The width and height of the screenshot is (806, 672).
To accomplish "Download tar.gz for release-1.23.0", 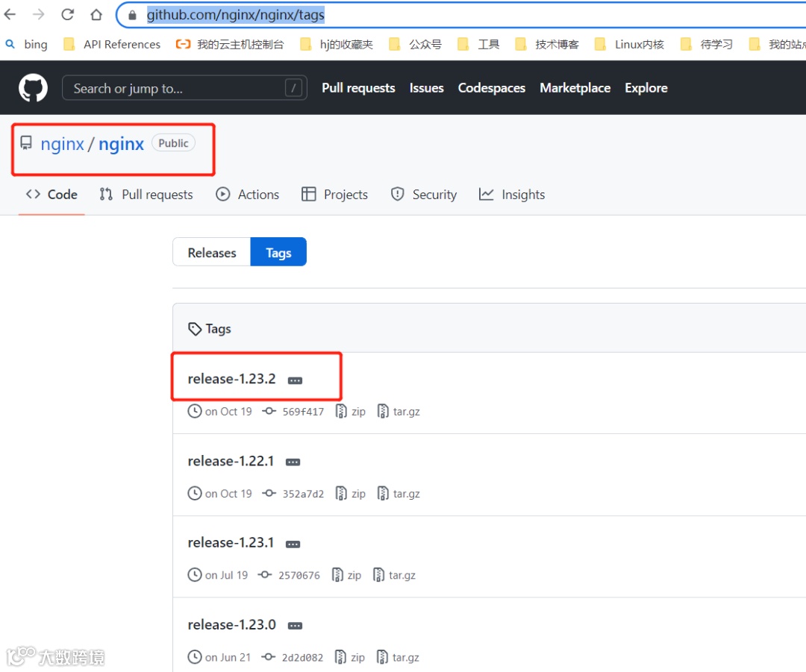I will (x=399, y=657).
